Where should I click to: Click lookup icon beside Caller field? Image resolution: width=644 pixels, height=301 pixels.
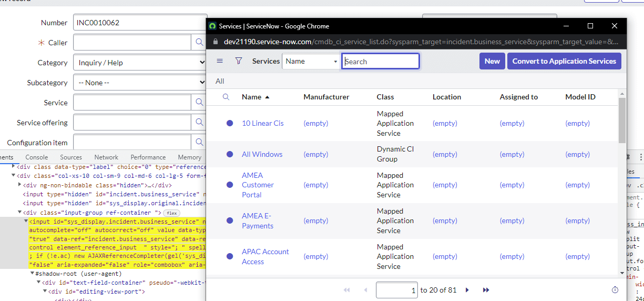pos(200,43)
